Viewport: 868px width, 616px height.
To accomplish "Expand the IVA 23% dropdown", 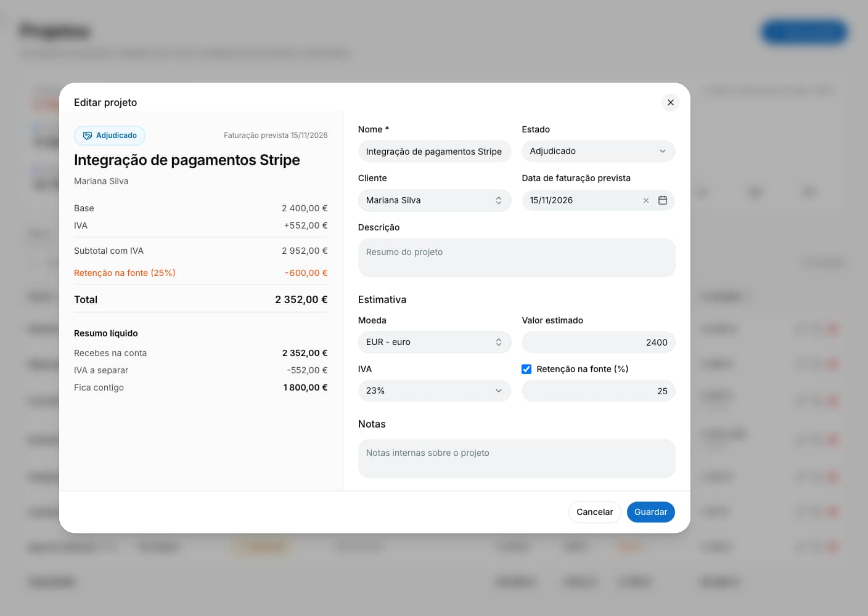I will point(435,391).
